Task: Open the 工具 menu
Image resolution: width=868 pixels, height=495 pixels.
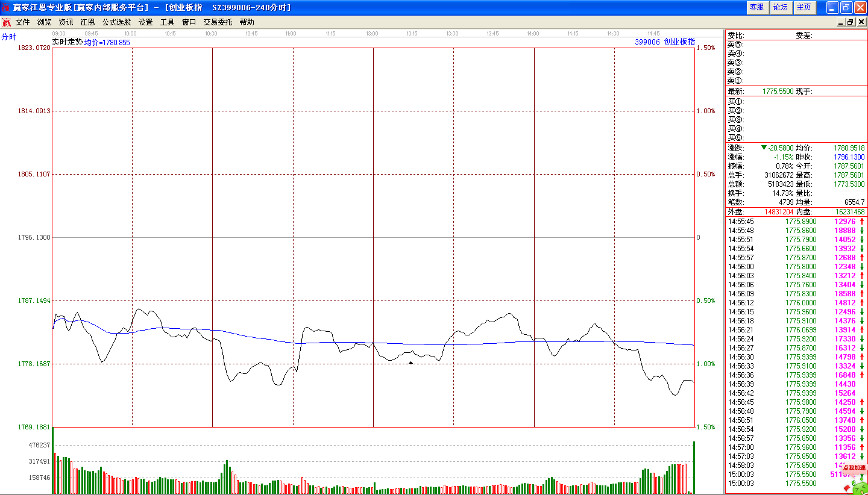Action: [x=167, y=22]
